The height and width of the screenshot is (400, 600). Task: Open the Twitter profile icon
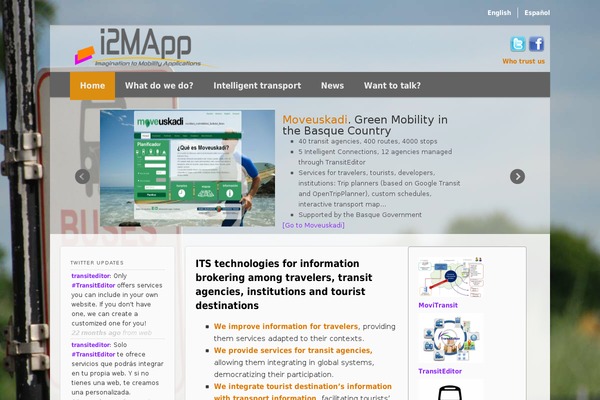coord(517,44)
